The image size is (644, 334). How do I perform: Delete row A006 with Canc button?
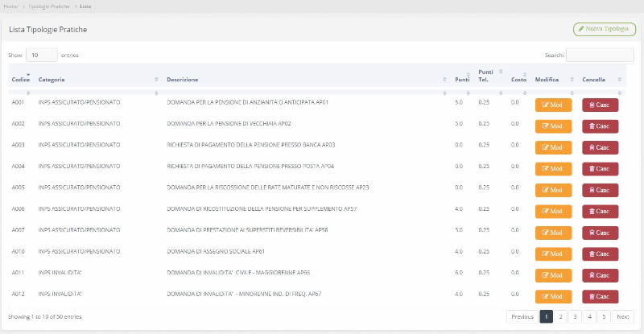click(x=600, y=211)
